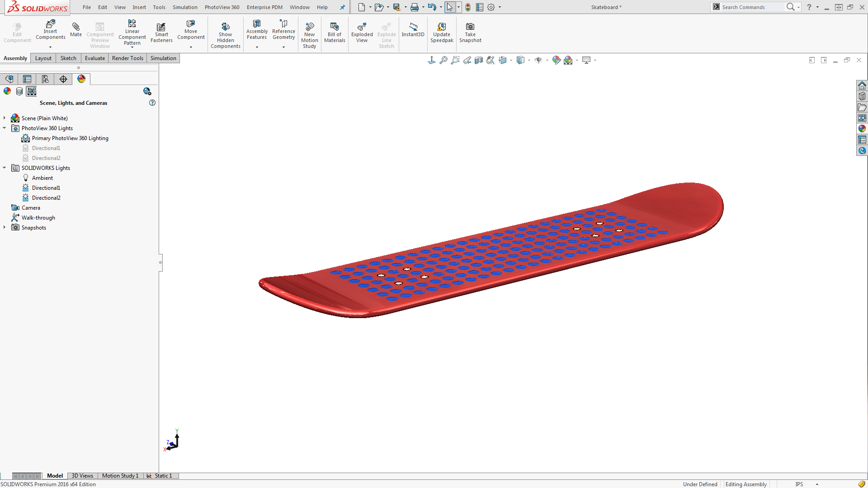Expand the PhotoView 360 Lights tree
The image size is (868, 488).
pyautogui.click(x=5, y=128)
